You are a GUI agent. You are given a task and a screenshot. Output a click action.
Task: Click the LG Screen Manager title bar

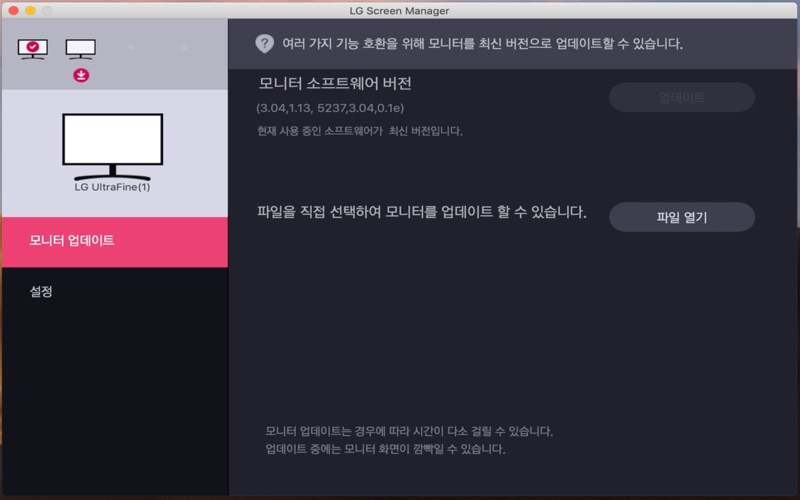click(399, 11)
